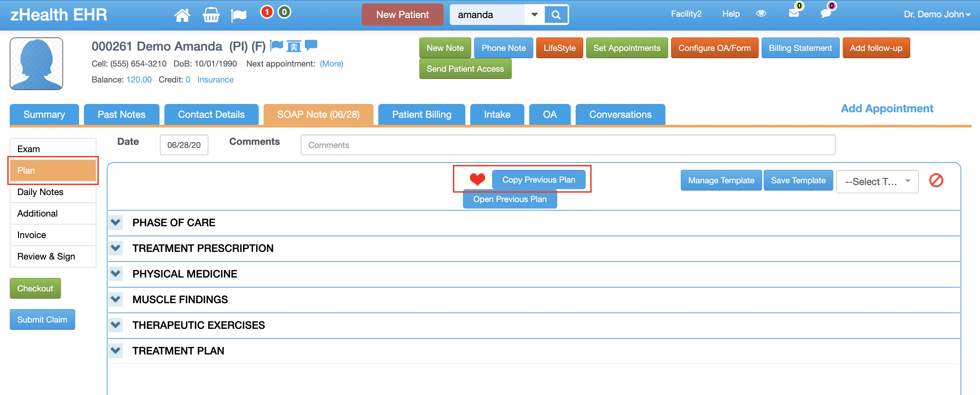Go to the home icon
This screenshot has height=395, width=980.
pos(182,15)
